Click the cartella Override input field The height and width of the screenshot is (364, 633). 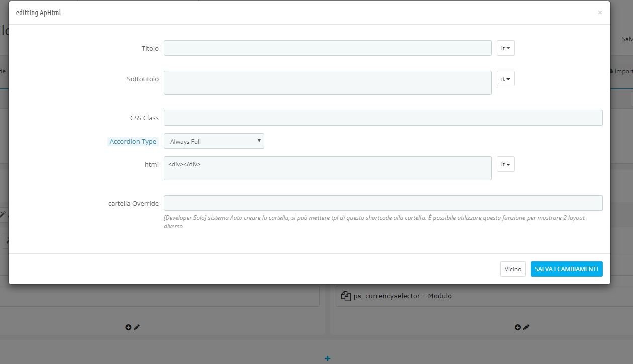383,203
